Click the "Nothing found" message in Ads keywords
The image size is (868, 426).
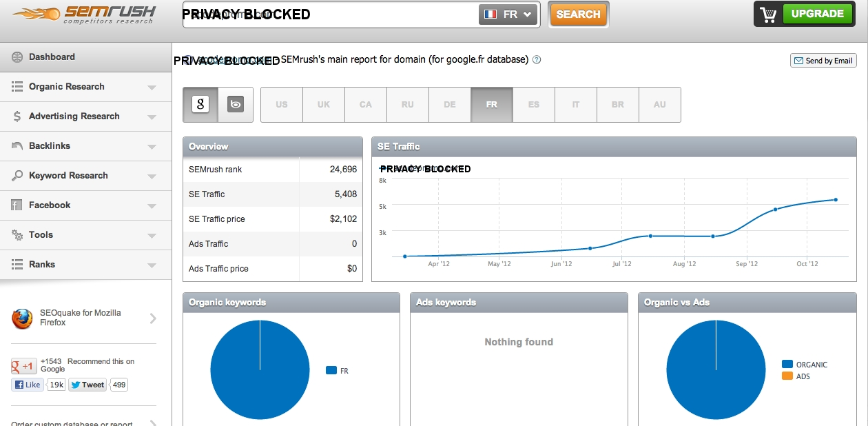[x=519, y=342]
